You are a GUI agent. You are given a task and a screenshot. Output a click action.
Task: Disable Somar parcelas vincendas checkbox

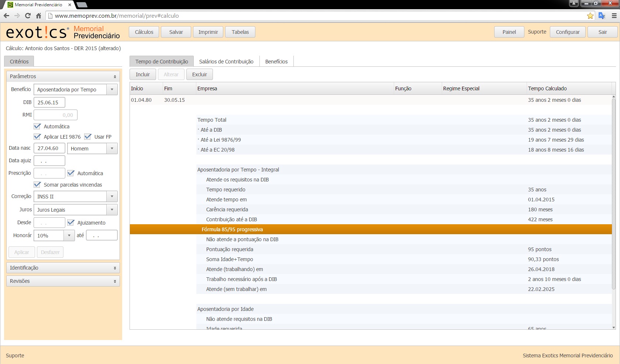pos(37,185)
